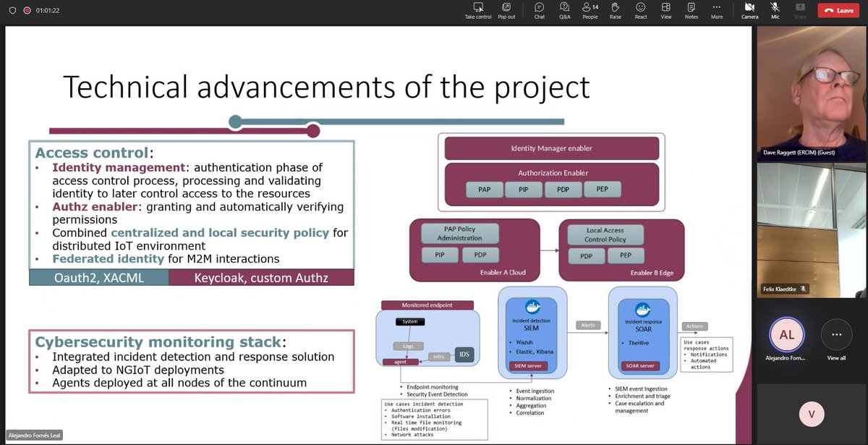Change the layout using the View icon
The image size is (868, 445).
pyautogui.click(x=665, y=10)
